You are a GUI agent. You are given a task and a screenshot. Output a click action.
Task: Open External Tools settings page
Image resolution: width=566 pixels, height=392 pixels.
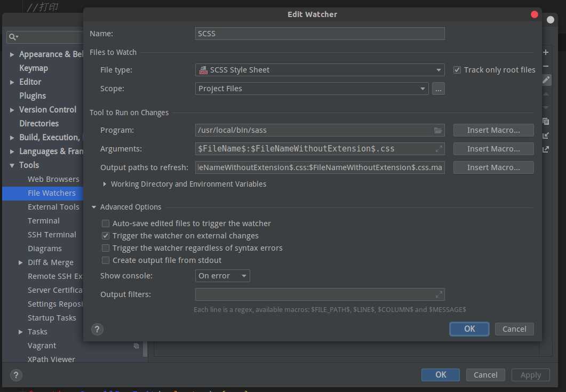[x=53, y=207]
